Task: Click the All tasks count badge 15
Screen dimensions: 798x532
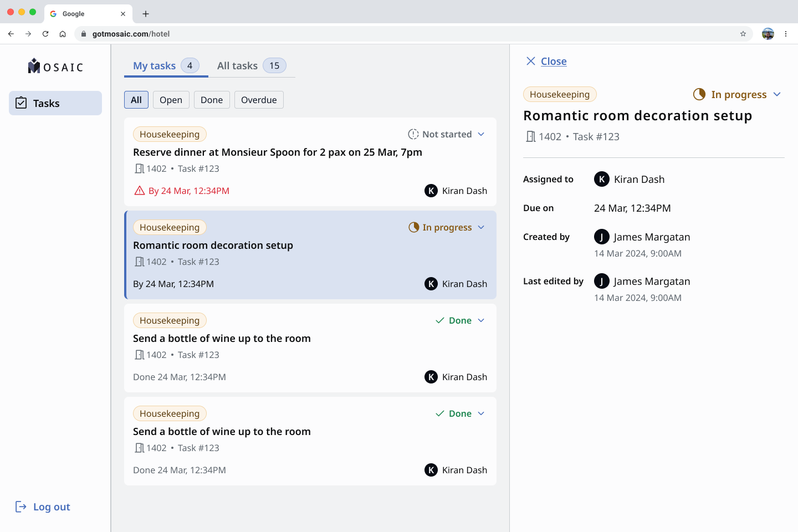Action: pyautogui.click(x=274, y=66)
